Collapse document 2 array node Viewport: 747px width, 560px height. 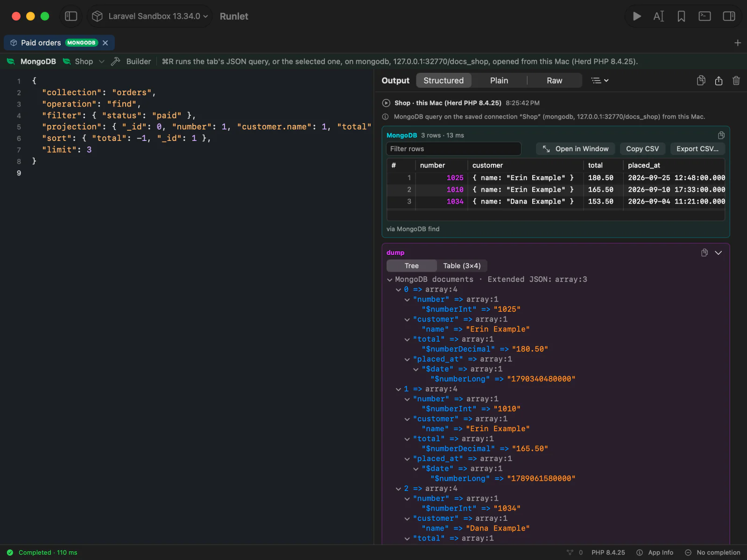[x=398, y=489]
